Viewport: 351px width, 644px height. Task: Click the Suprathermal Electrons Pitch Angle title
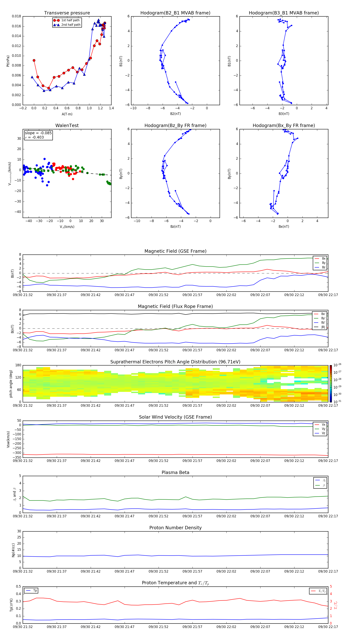coord(175,362)
